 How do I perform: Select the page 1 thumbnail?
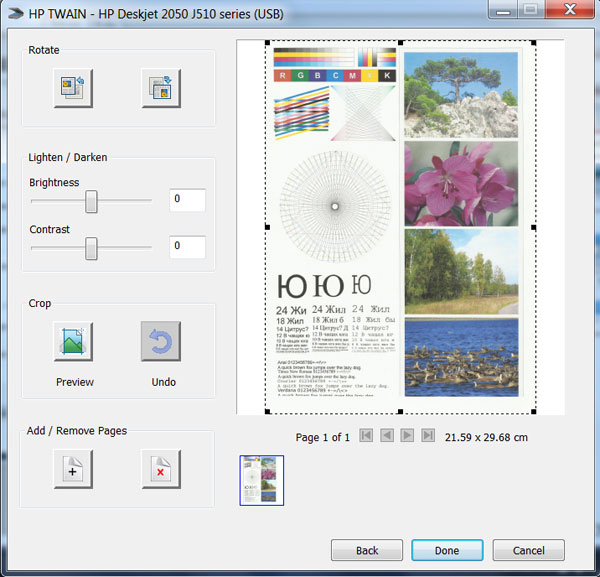[x=262, y=480]
